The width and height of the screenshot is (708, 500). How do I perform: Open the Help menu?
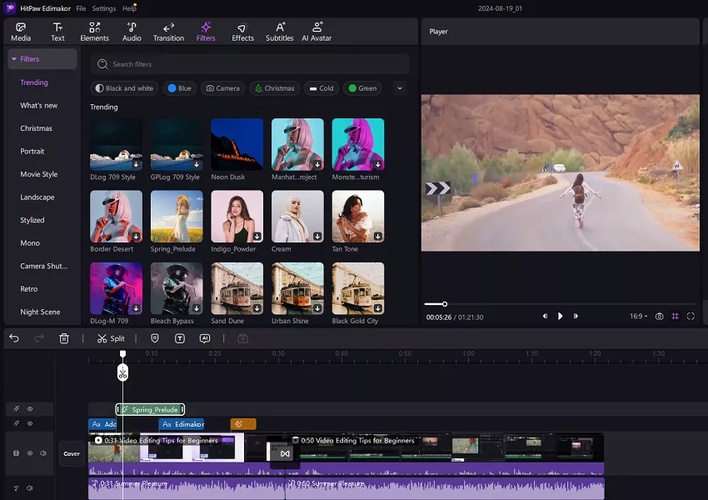point(129,8)
